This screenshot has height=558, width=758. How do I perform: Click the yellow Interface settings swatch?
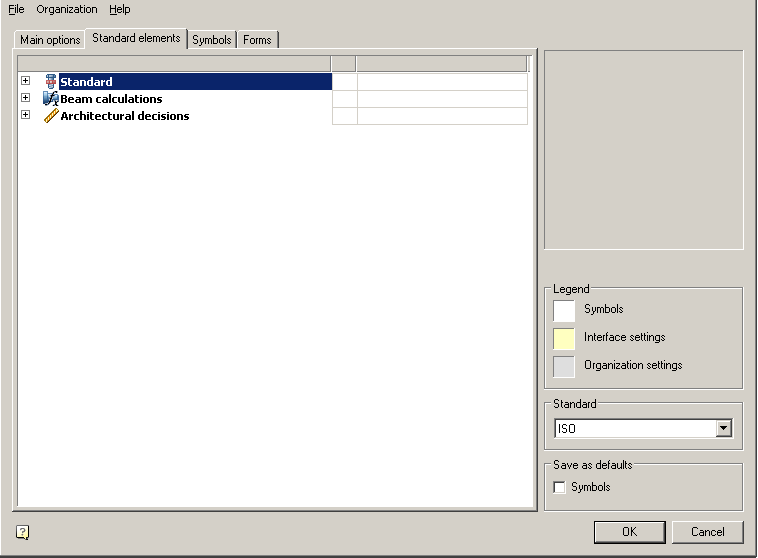tap(565, 339)
